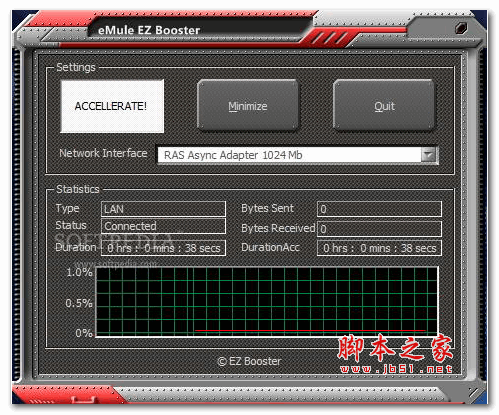Quit the EZ Booster application
The width and height of the screenshot is (499, 415).
click(384, 105)
